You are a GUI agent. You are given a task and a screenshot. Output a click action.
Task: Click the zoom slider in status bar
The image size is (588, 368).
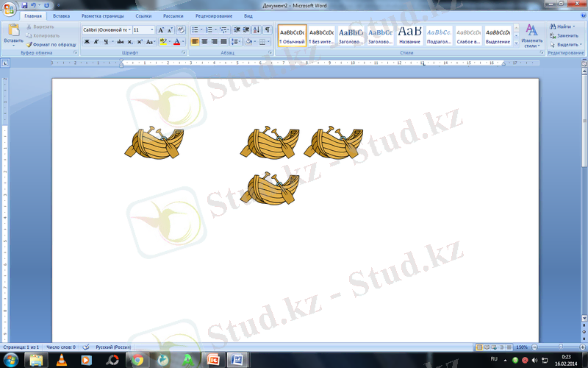click(x=562, y=347)
